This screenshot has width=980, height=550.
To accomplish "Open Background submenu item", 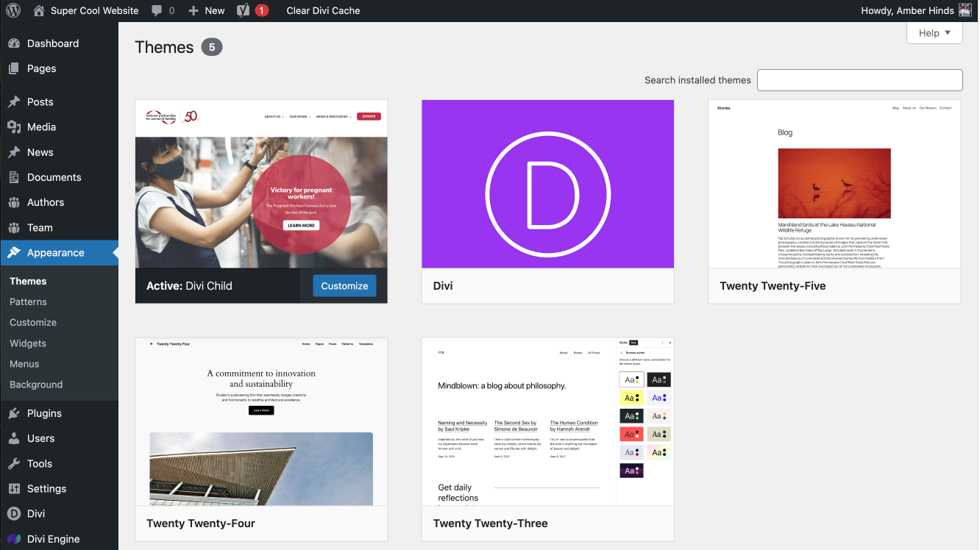I will click(36, 385).
